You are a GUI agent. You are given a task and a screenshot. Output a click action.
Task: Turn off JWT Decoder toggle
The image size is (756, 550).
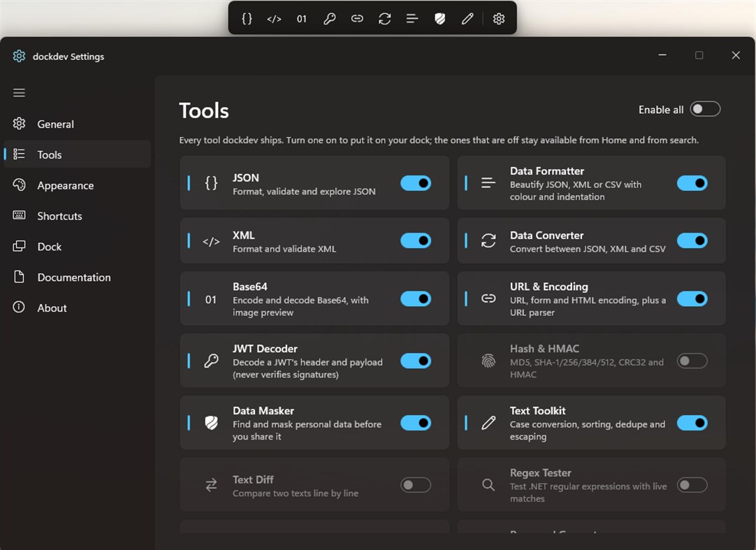416,361
